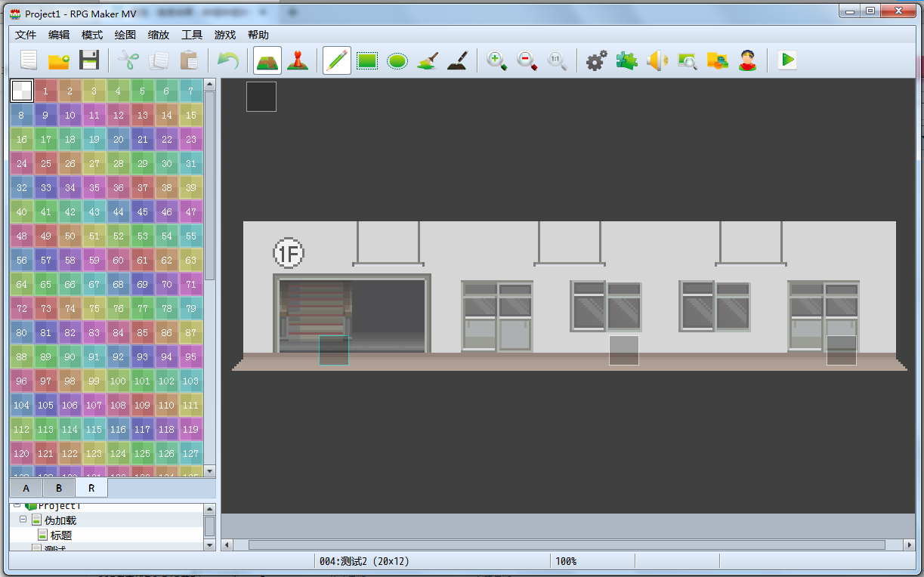This screenshot has width=924, height=577.
Task: Open the Event Searcher icon
Action: pos(688,60)
